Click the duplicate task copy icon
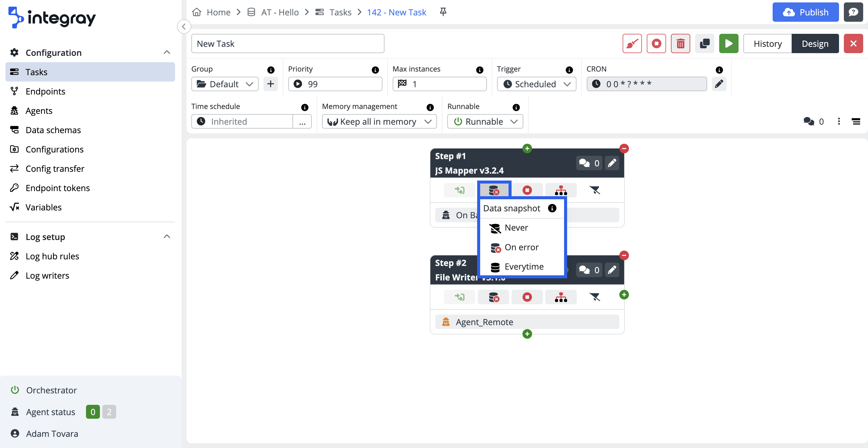This screenshot has height=448, width=868. (705, 43)
